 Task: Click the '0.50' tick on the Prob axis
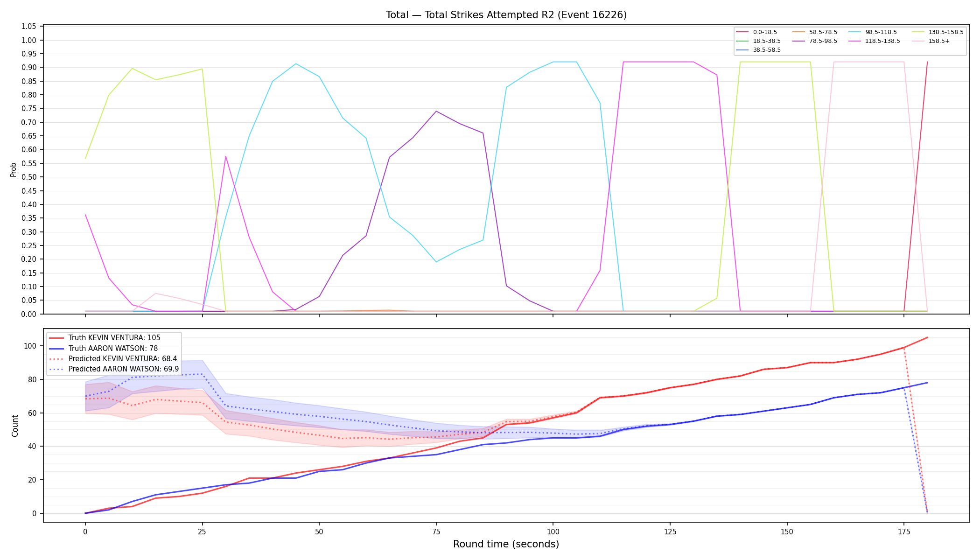[29, 177]
